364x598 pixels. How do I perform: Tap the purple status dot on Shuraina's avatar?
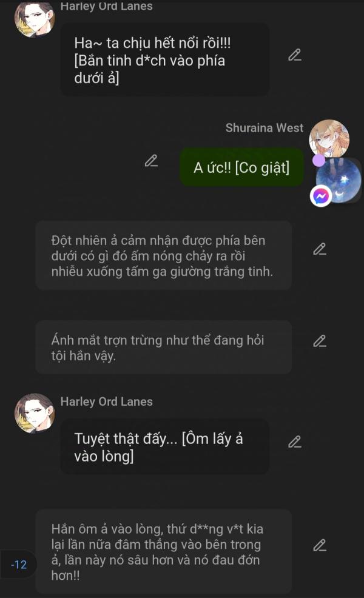318,160
